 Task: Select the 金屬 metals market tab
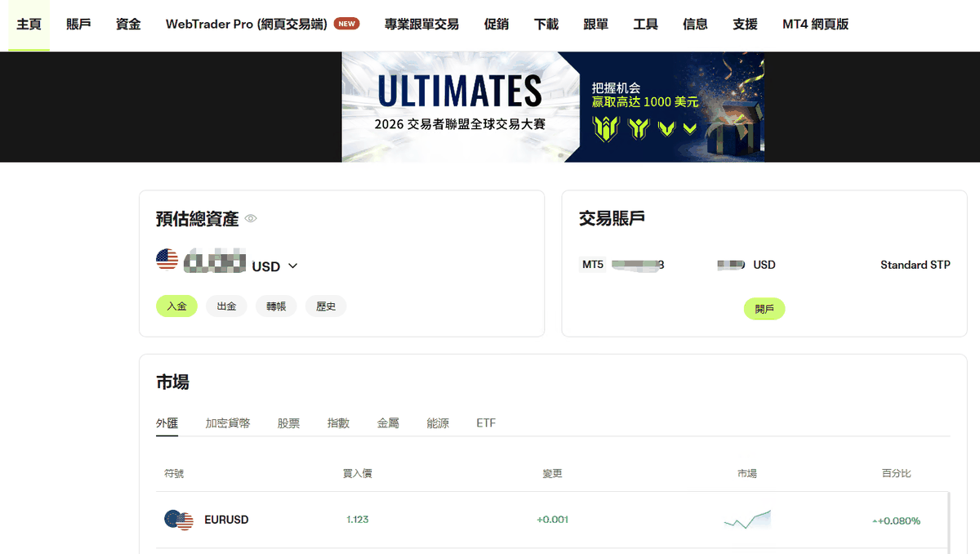388,423
